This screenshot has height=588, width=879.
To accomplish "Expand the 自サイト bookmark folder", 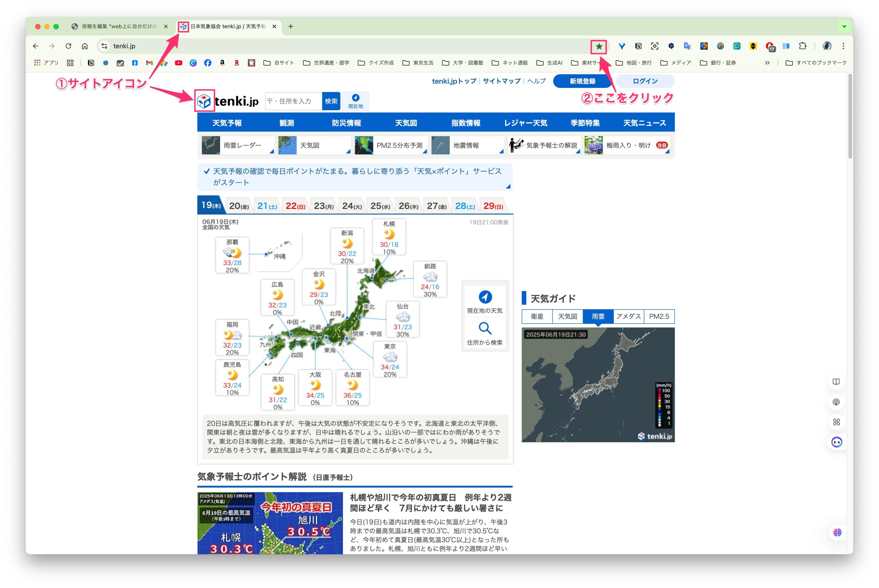I will click(278, 63).
